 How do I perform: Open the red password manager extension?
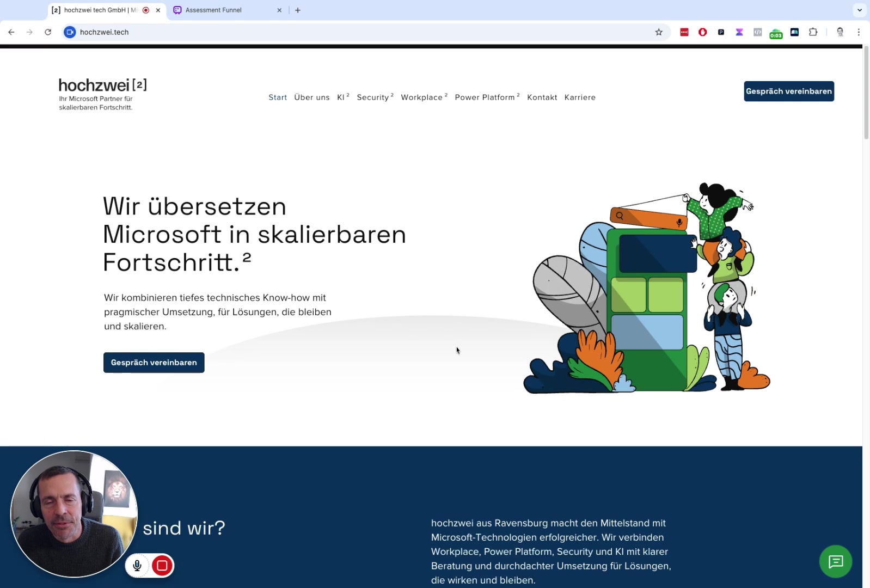pyautogui.click(x=684, y=32)
